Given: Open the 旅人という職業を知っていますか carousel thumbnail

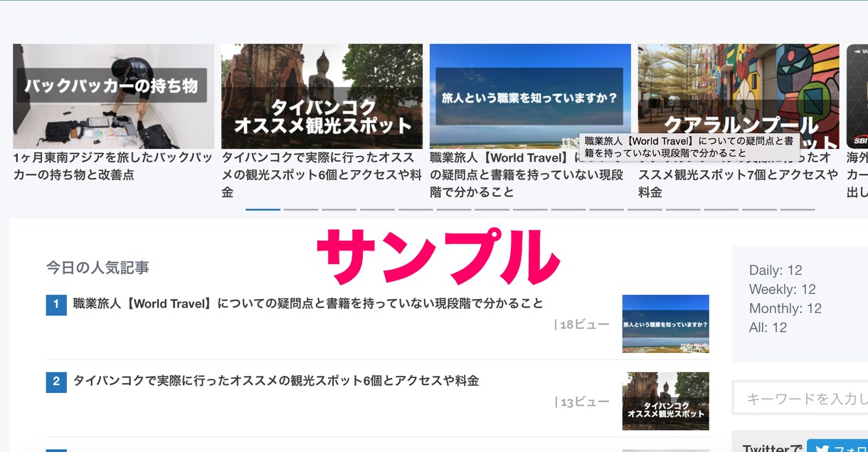Looking at the screenshot, I should 530,96.
